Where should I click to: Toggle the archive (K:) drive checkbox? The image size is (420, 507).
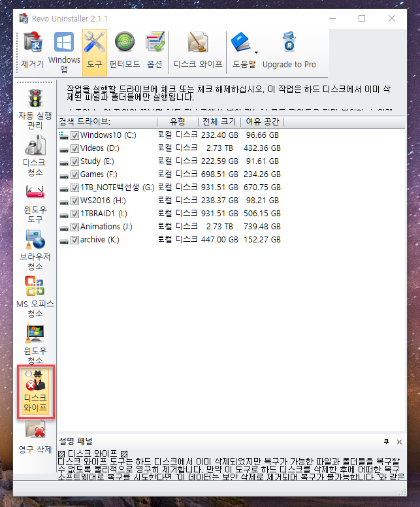pyautogui.click(x=74, y=240)
